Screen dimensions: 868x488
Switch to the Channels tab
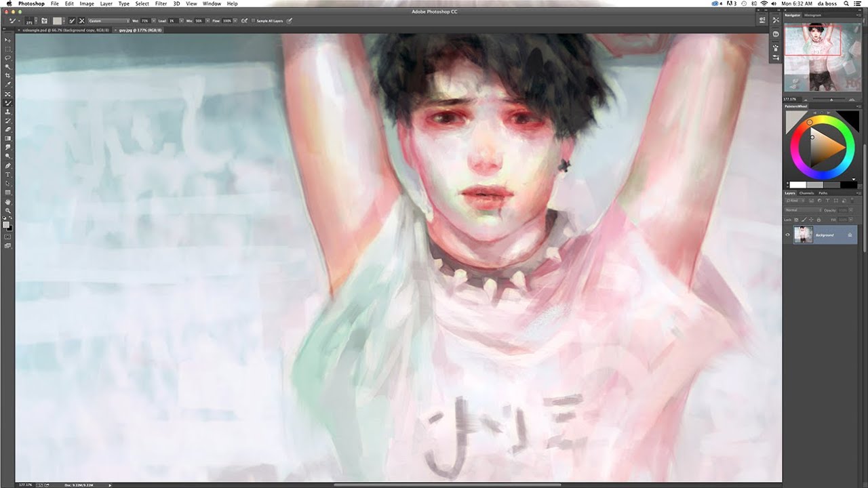[806, 193]
